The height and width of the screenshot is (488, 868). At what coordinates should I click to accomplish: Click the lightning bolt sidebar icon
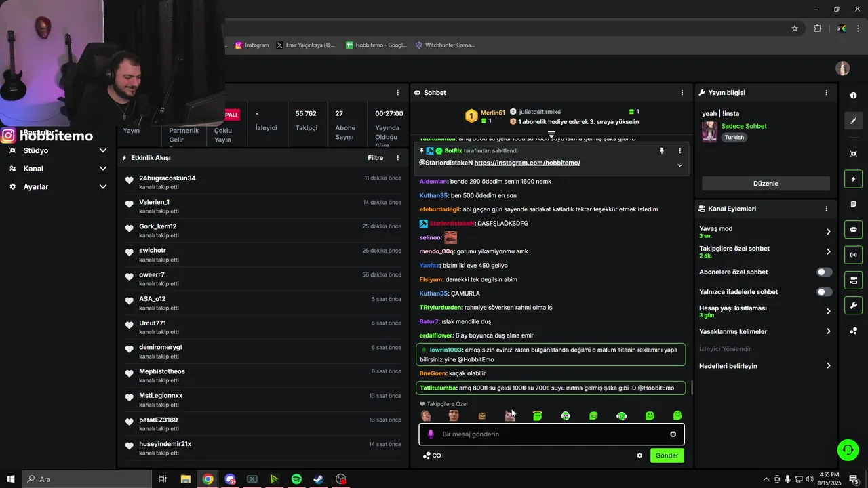853,180
